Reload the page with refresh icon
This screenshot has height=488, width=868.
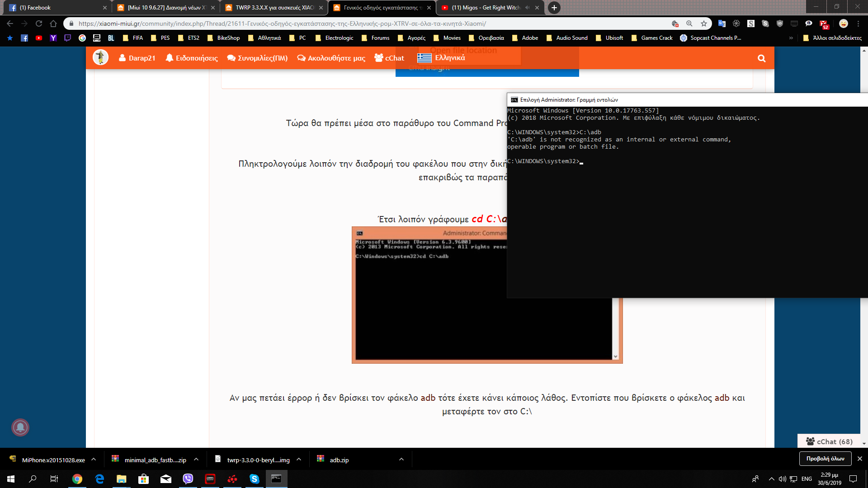click(x=39, y=23)
